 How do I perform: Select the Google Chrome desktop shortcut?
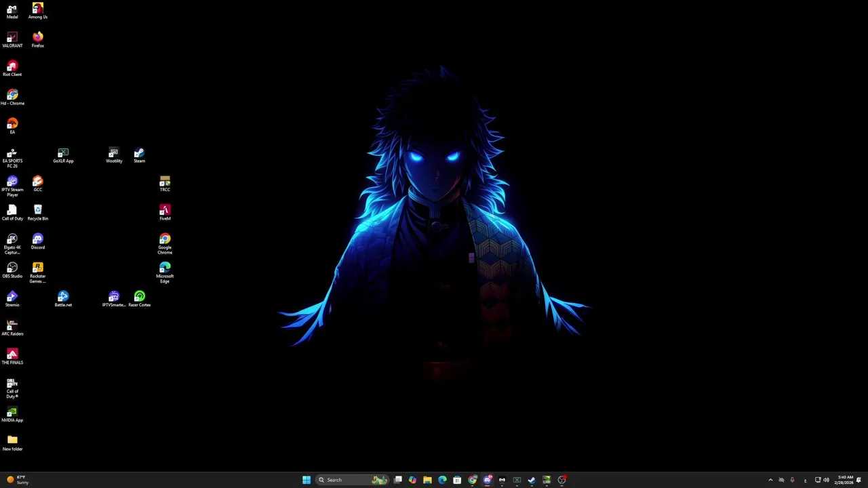(165, 244)
